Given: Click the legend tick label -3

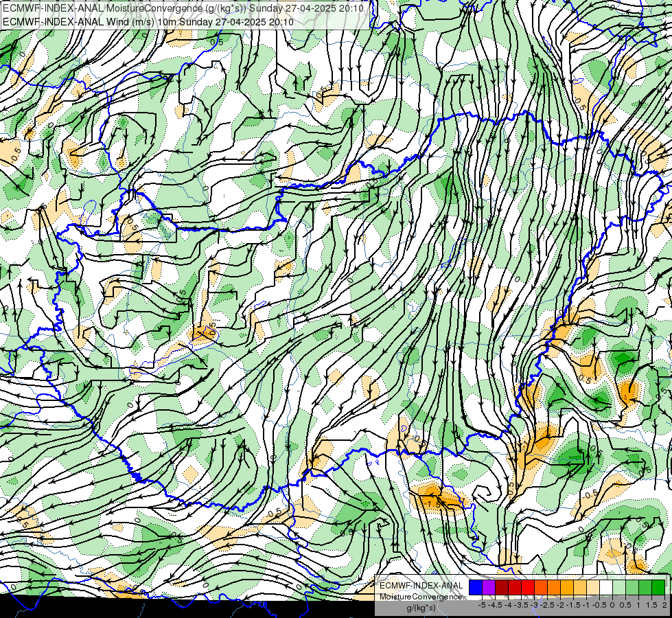Looking at the screenshot, I should 535,605.
